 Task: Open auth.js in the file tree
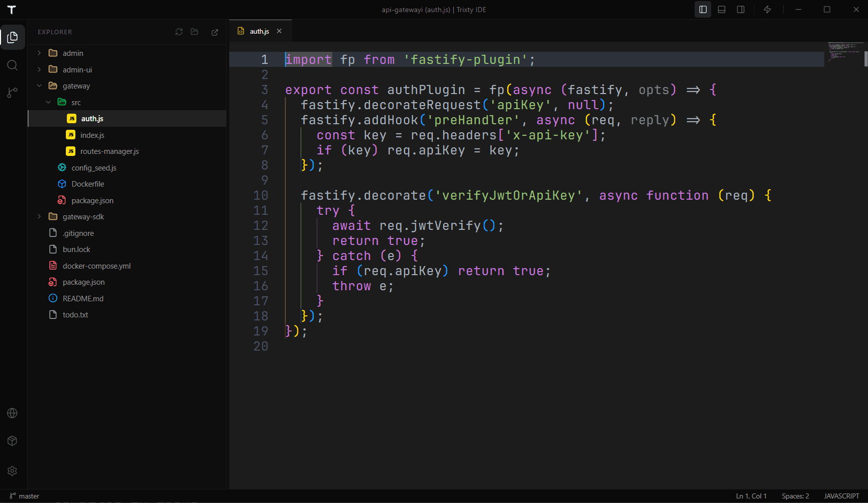[x=127, y=119]
